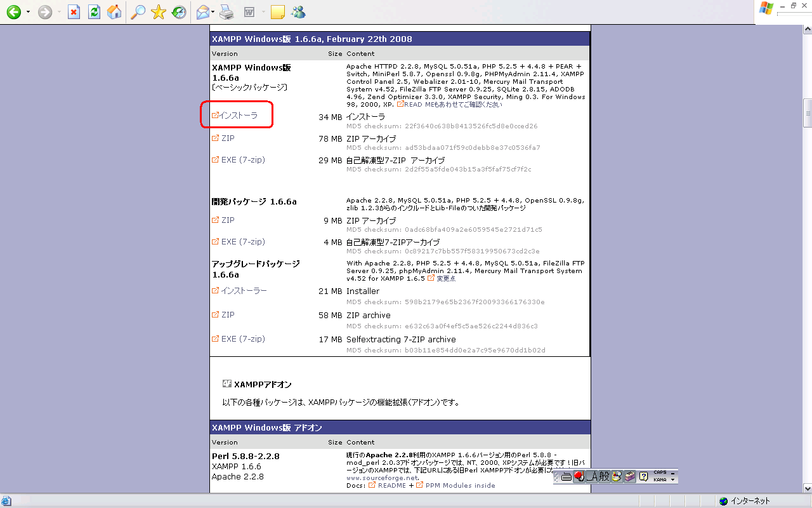
Task: Click the インターネット zone in status bar
Action: [x=750, y=501]
